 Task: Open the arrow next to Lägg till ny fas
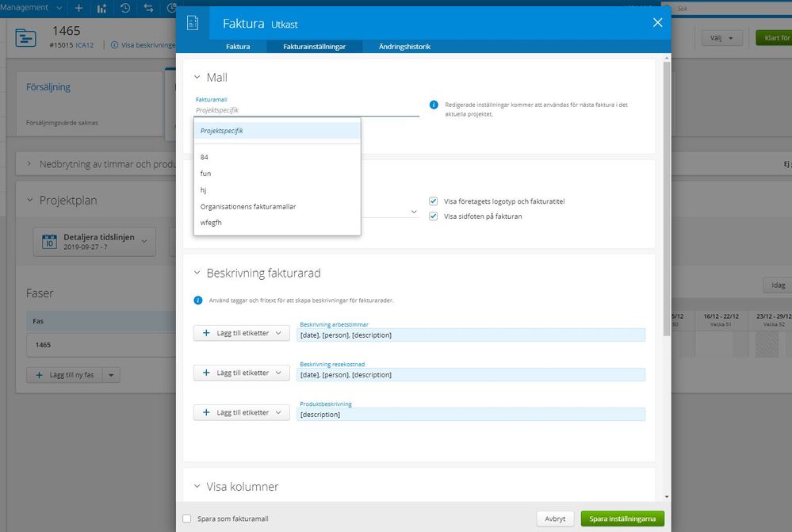coord(111,375)
